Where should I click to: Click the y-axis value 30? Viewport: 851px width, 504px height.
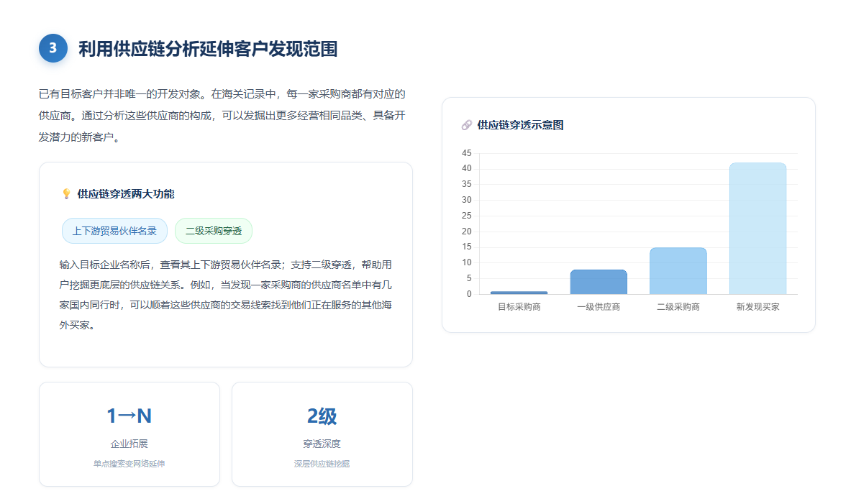[x=467, y=200]
